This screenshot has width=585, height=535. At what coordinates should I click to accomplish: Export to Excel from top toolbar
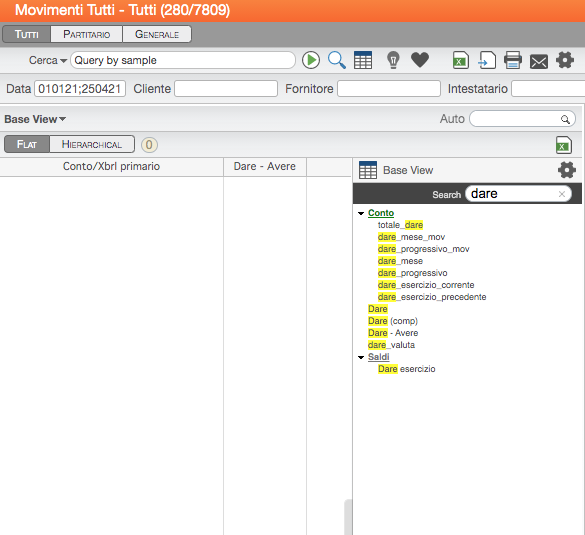click(460, 60)
